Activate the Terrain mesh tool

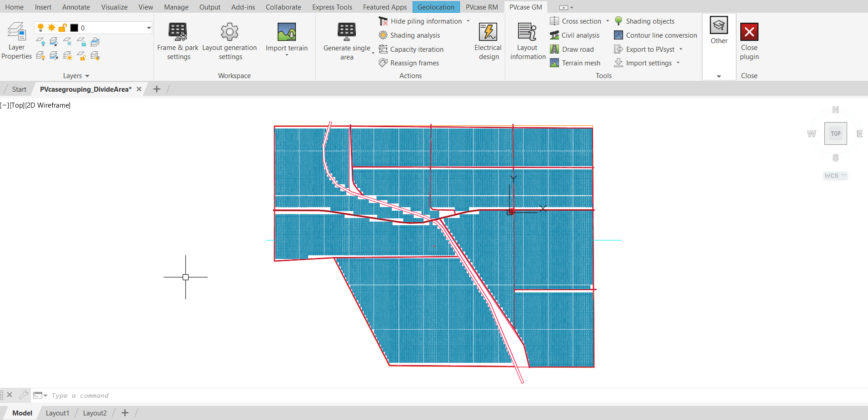tap(575, 63)
